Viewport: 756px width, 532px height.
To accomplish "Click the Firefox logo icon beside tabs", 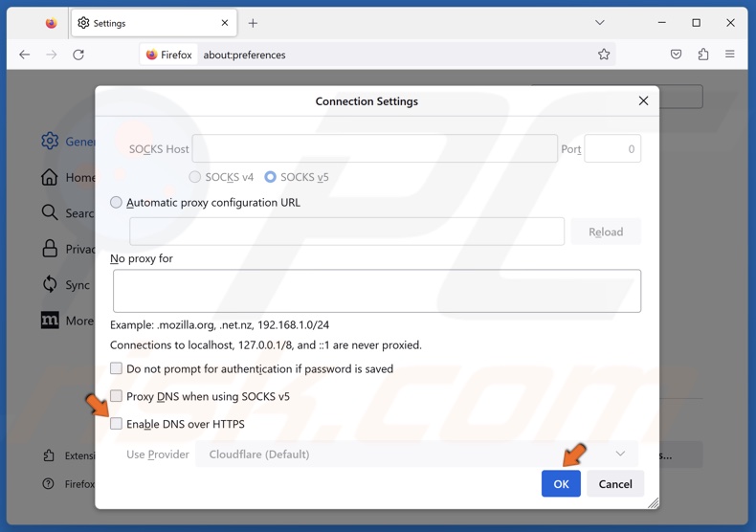I will click(51, 23).
